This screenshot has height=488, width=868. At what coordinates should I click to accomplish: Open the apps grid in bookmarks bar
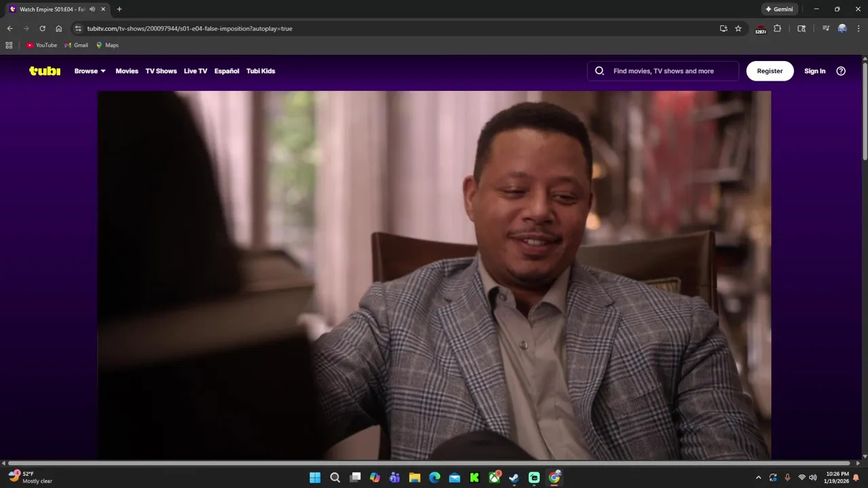point(9,45)
